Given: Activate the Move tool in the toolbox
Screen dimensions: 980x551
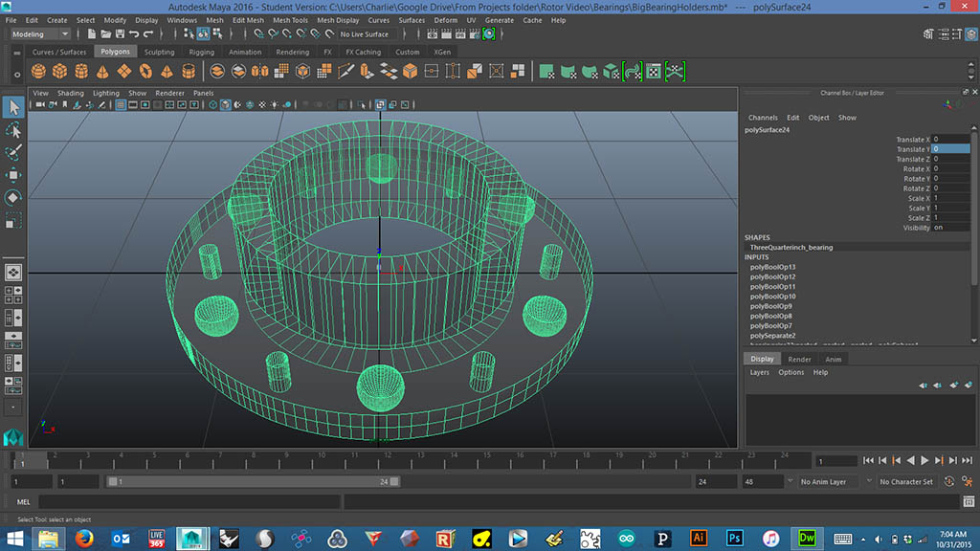Looking at the screenshot, I should click(13, 175).
